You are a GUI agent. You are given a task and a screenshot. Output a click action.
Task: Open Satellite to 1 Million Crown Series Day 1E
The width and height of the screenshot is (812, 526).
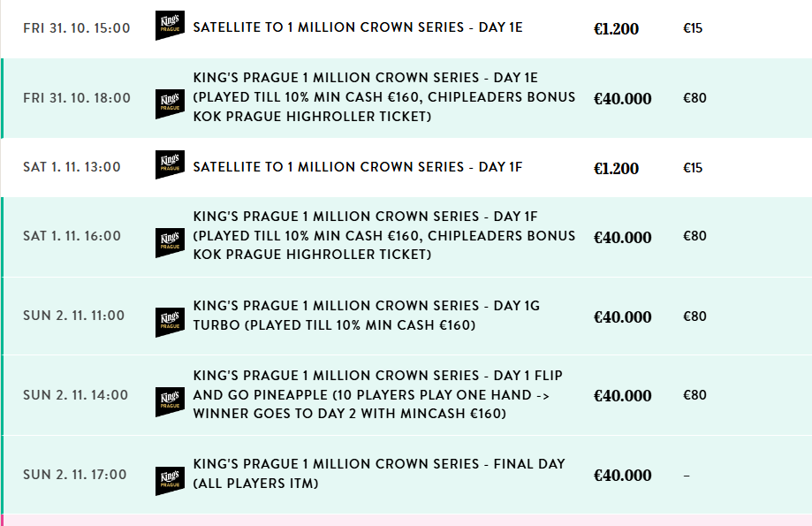pyautogui.click(x=358, y=27)
